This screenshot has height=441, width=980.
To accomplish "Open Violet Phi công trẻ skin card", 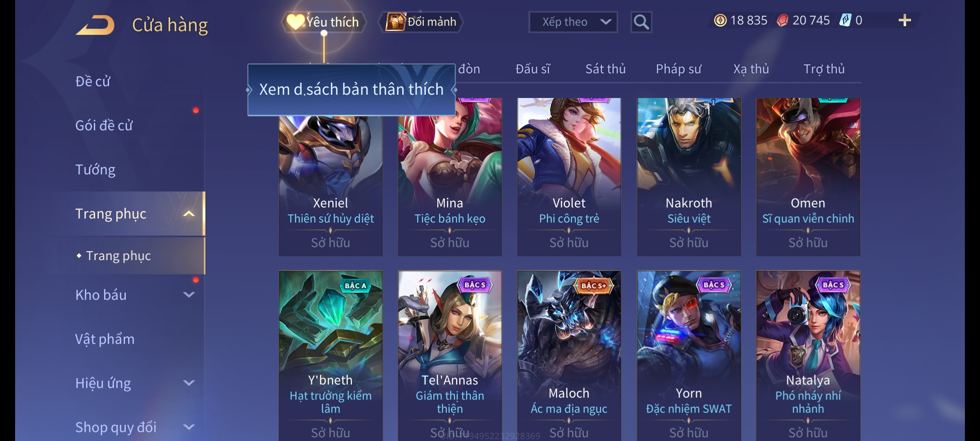I will coord(569,177).
